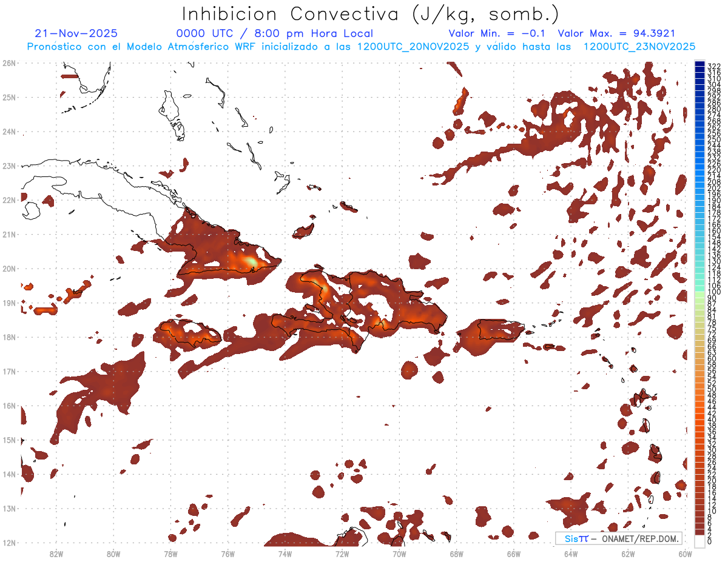
Task: Click the legend value "100" on the color bar
Action: tap(714, 292)
